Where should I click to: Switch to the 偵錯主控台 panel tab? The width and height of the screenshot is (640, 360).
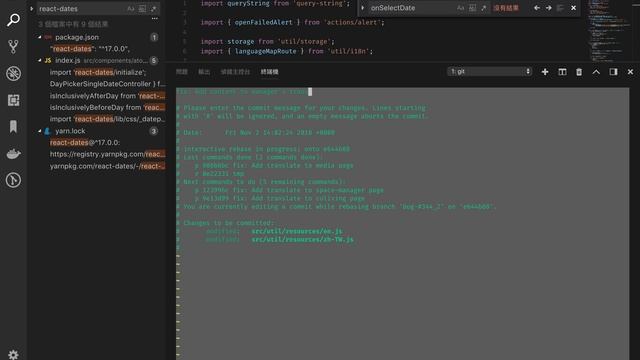tap(235, 72)
